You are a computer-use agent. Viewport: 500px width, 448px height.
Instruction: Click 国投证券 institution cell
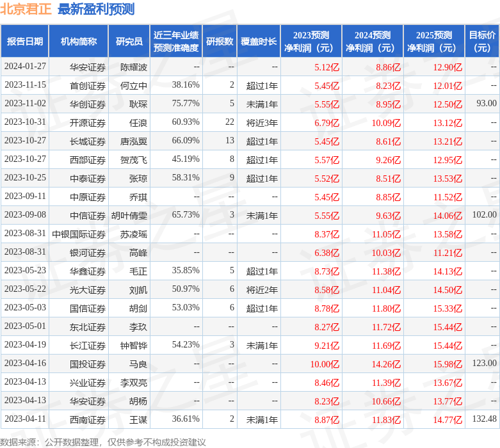[x=88, y=364]
